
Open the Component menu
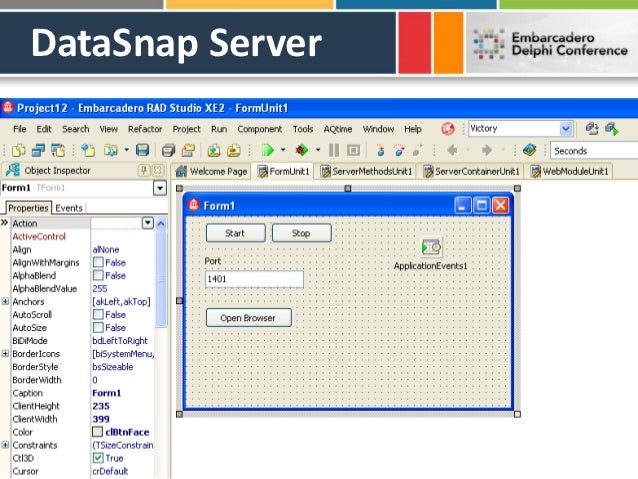point(260,129)
